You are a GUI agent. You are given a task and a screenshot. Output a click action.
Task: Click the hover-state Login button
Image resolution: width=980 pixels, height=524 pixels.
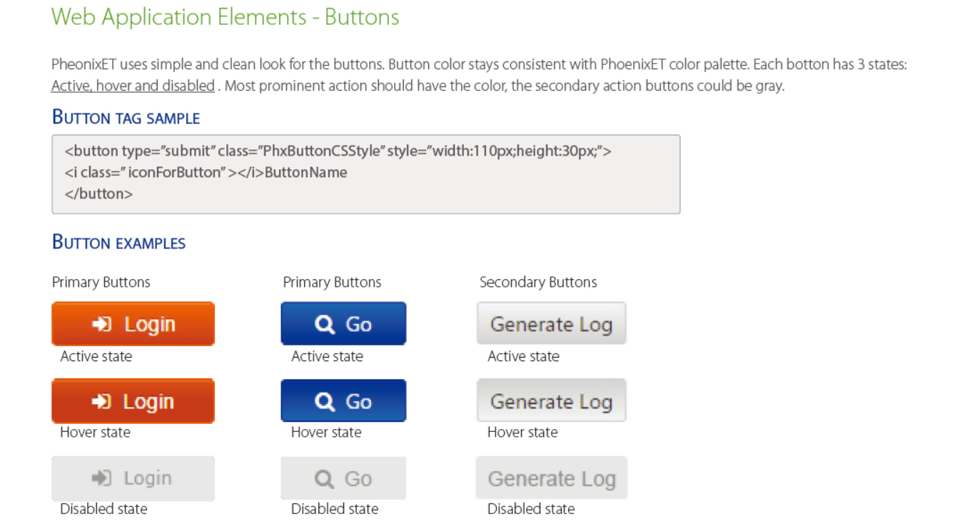pyautogui.click(x=133, y=400)
